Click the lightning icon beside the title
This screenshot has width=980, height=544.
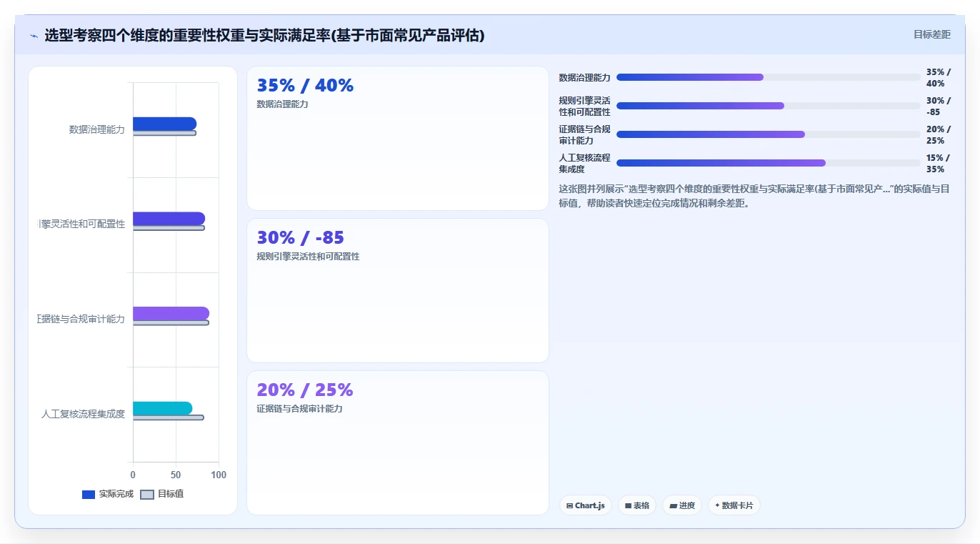tap(34, 36)
